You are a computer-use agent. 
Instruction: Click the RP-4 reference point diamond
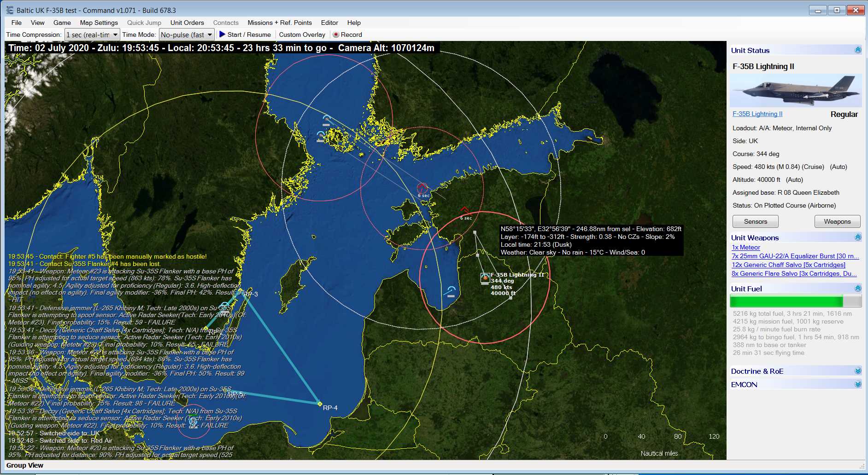(x=320, y=404)
